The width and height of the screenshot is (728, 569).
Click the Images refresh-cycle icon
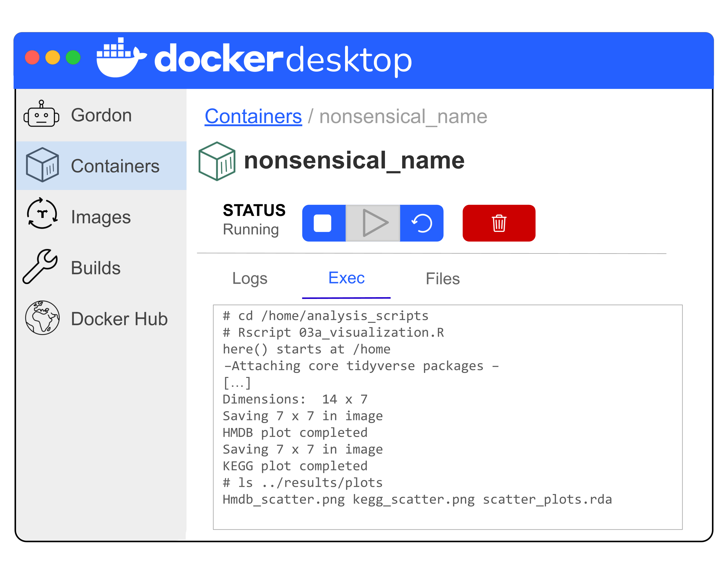(42, 213)
